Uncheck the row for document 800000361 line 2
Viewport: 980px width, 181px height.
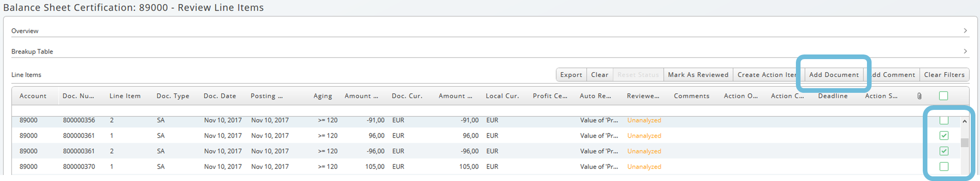point(944,151)
